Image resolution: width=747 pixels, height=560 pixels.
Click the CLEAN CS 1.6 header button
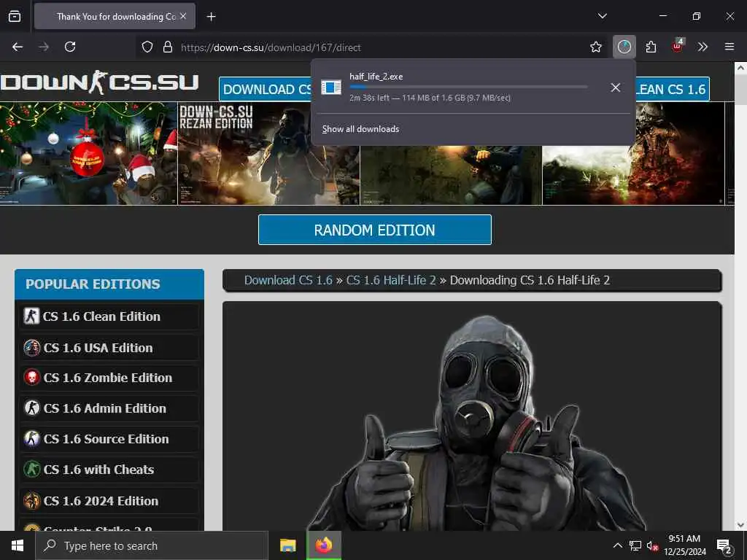(x=672, y=89)
